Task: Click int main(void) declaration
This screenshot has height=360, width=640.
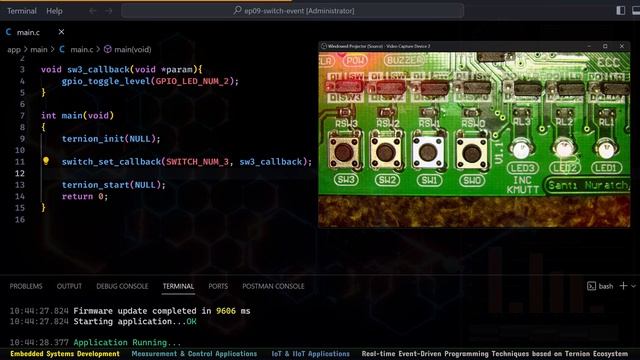Action: point(77,116)
